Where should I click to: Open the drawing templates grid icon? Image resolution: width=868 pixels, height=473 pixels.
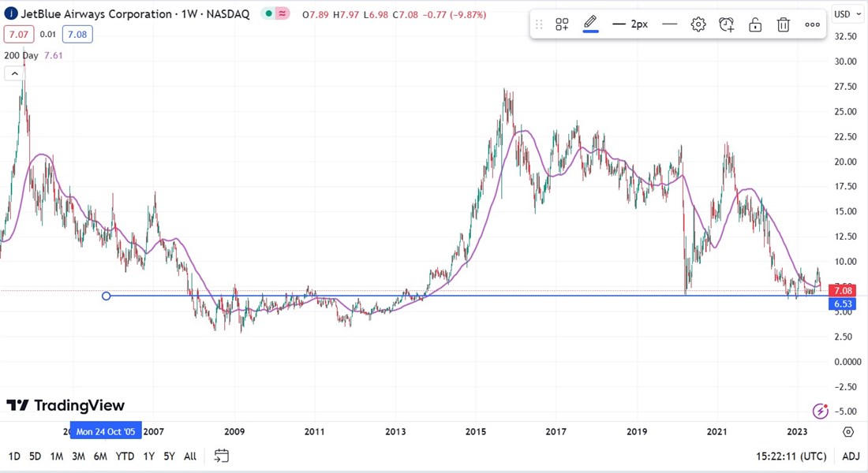[x=562, y=24]
